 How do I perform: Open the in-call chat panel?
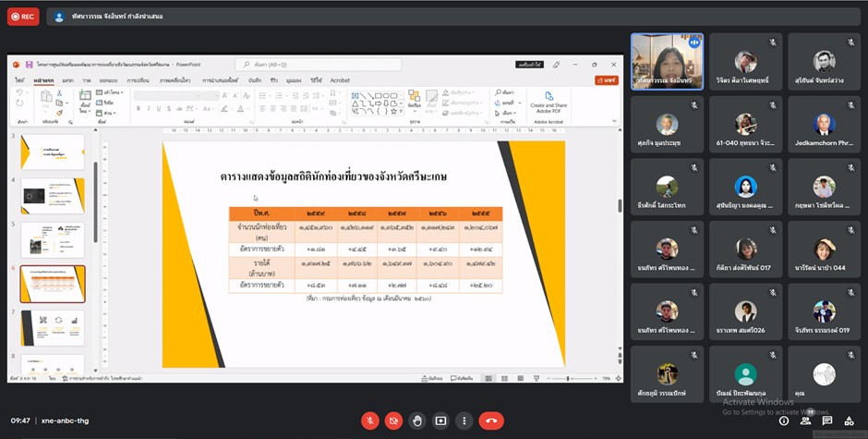point(827,421)
